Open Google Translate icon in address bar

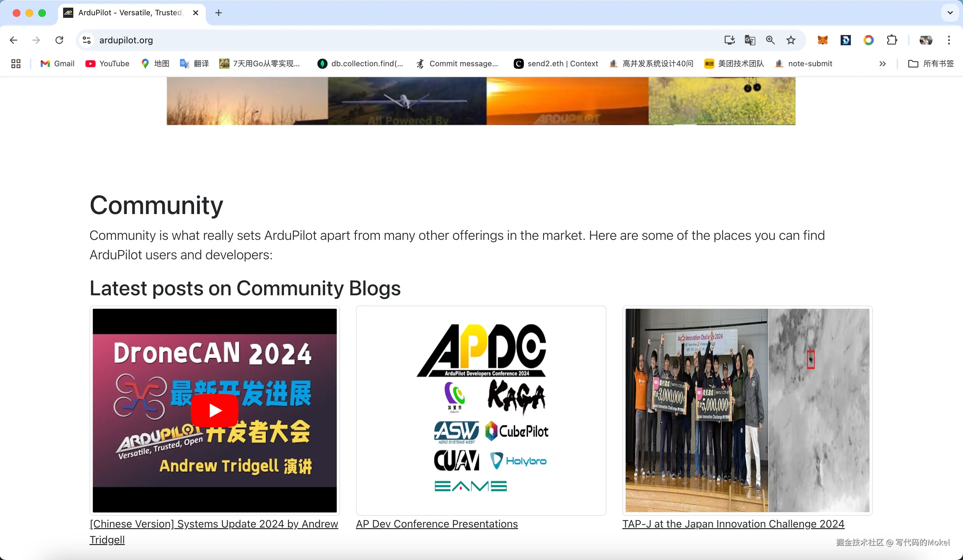(x=750, y=40)
